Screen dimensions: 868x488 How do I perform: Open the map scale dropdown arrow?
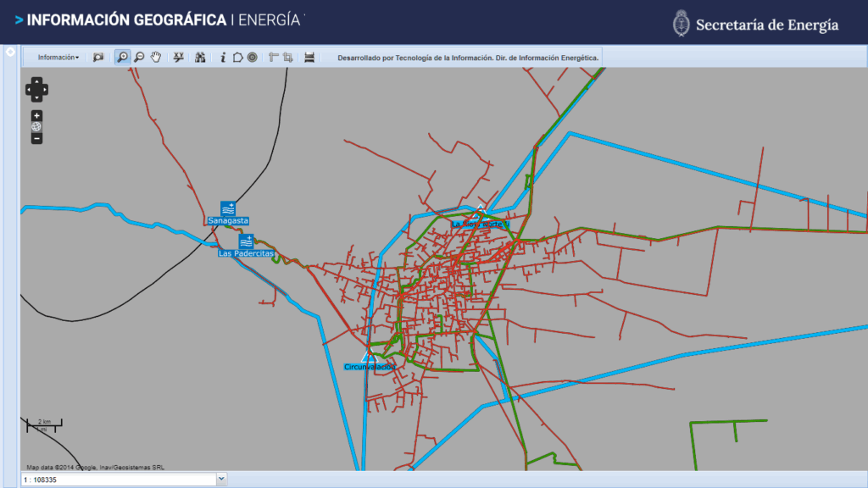pyautogui.click(x=222, y=480)
